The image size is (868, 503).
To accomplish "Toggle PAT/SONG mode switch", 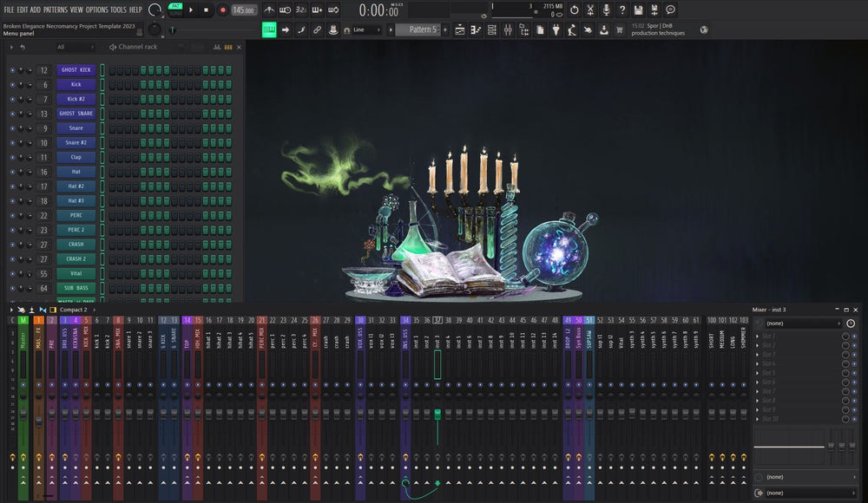I will (x=174, y=9).
